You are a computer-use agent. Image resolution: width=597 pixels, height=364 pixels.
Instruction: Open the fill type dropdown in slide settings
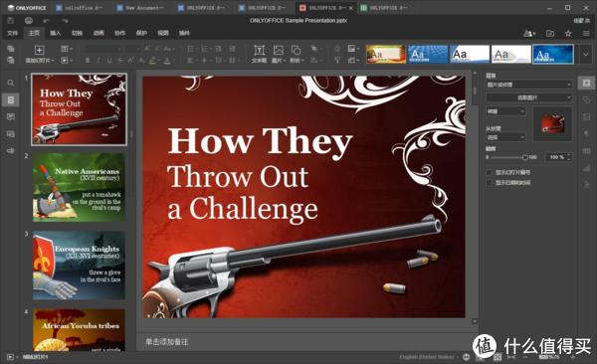coord(529,85)
